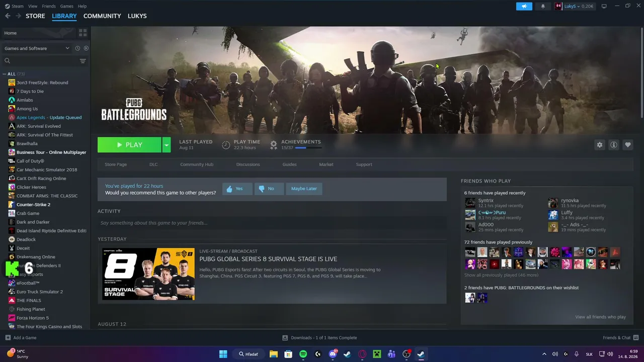The width and height of the screenshot is (644, 362).
Task: Open the Guides tab
Action: click(289, 164)
